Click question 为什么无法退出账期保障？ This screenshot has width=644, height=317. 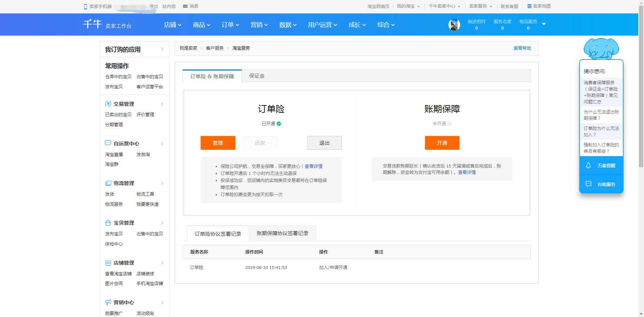click(601, 115)
